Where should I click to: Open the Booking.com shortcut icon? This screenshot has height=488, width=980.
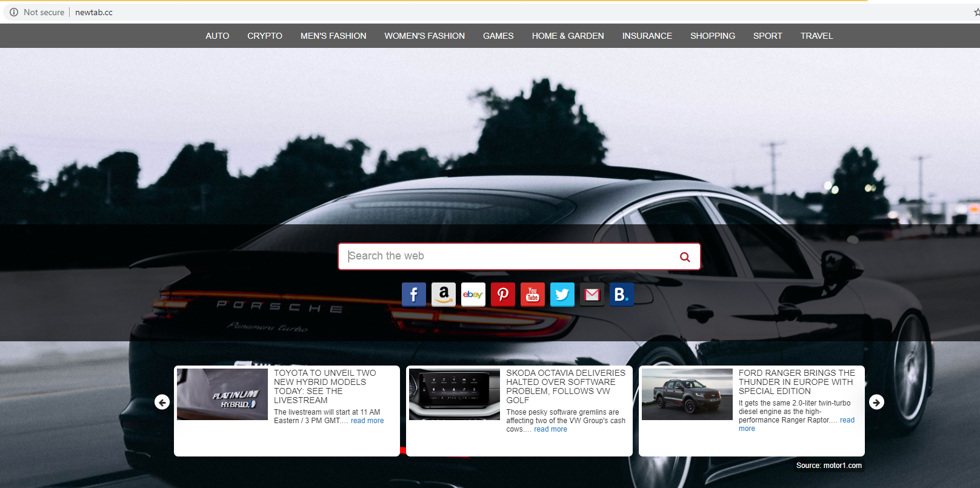point(621,295)
